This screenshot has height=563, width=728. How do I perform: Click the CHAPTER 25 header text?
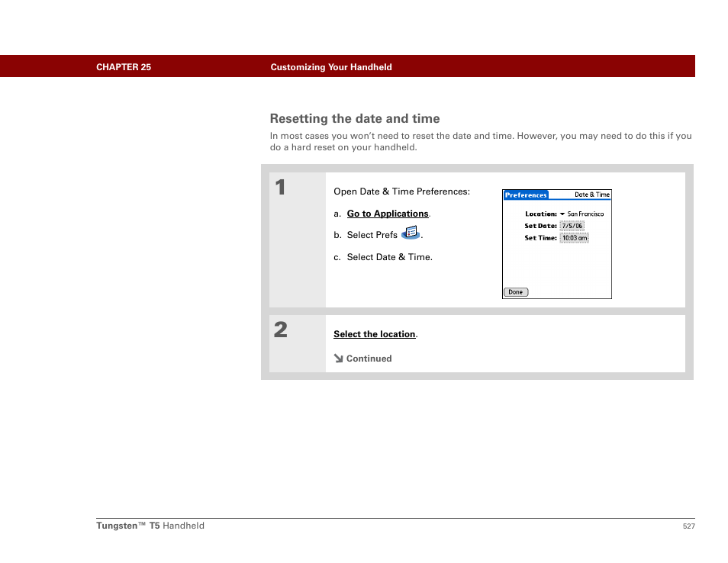(x=124, y=67)
